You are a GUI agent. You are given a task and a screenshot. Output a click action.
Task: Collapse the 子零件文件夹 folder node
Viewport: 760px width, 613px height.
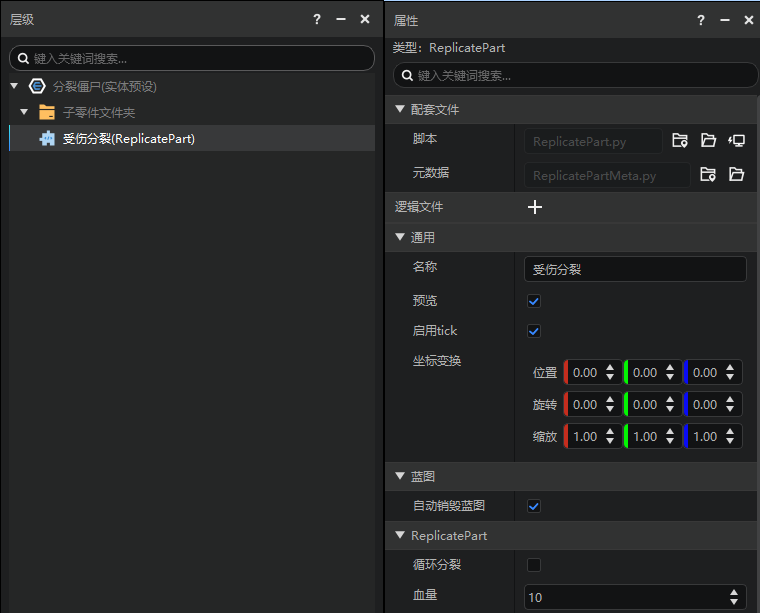[24, 112]
